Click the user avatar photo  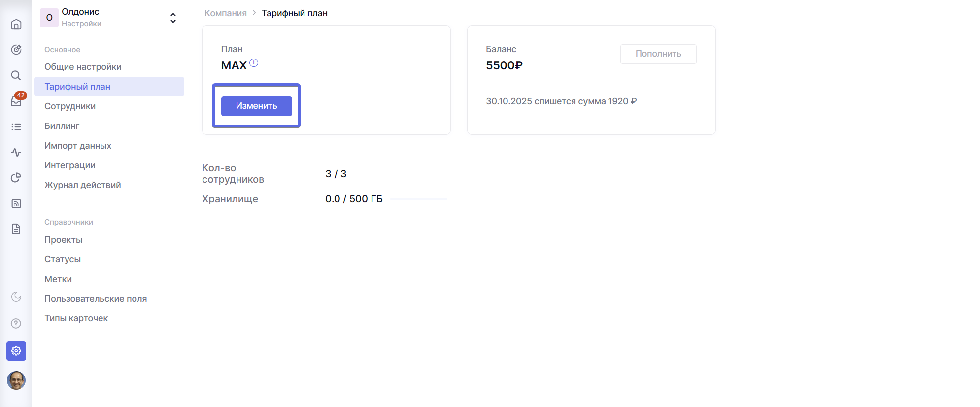click(16, 380)
